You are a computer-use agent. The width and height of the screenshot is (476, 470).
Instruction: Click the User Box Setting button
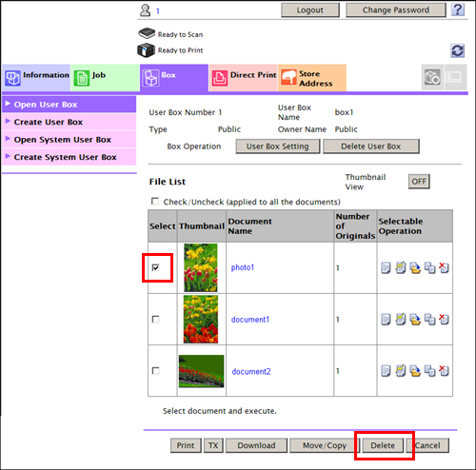(x=278, y=147)
